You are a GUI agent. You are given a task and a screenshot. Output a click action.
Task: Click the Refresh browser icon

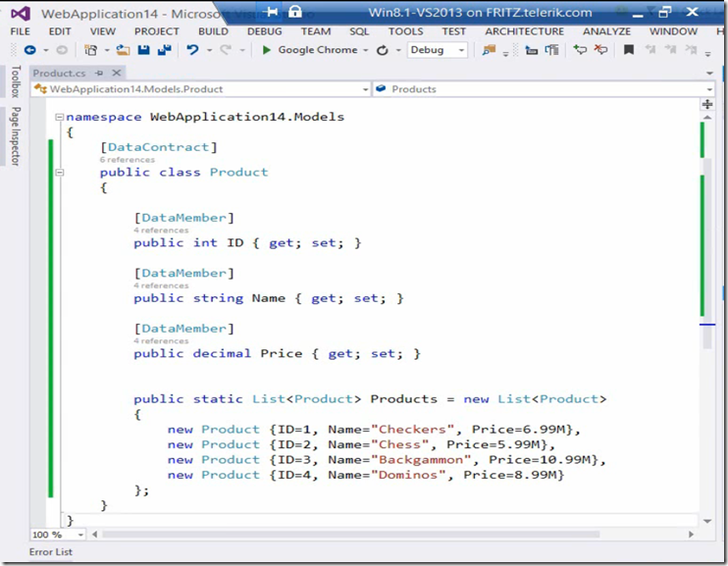382,50
